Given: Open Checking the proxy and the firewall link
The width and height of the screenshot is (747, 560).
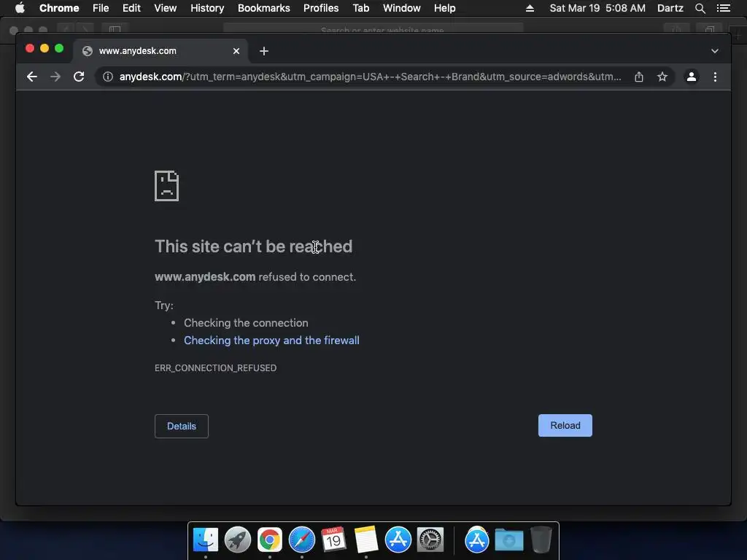Looking at the screenshot, I should point(271,341).
